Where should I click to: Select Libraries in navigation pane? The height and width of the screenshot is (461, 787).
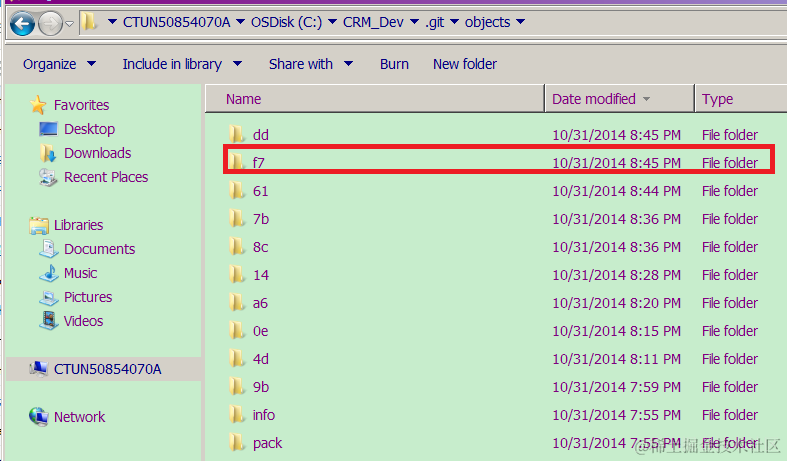pyautogui.click(x=78, y=225)
